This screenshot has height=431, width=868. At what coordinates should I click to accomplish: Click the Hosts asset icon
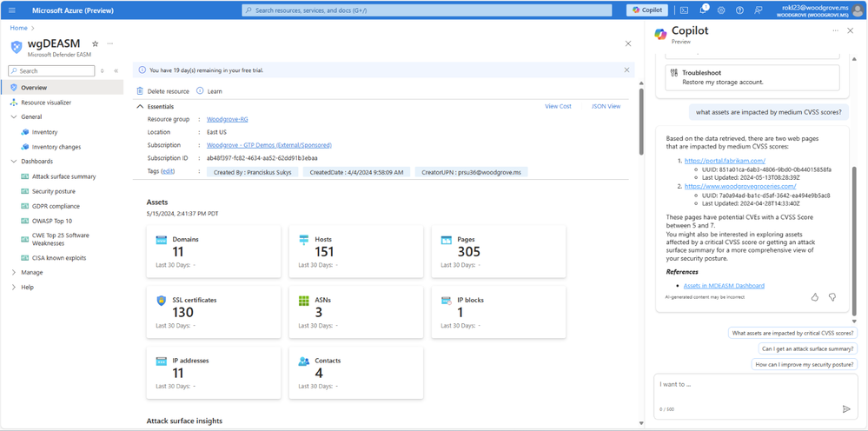(304, 240)
